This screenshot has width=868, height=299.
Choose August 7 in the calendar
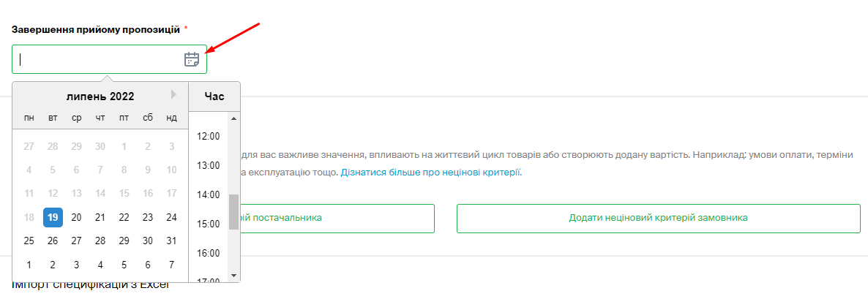(171, 265)
